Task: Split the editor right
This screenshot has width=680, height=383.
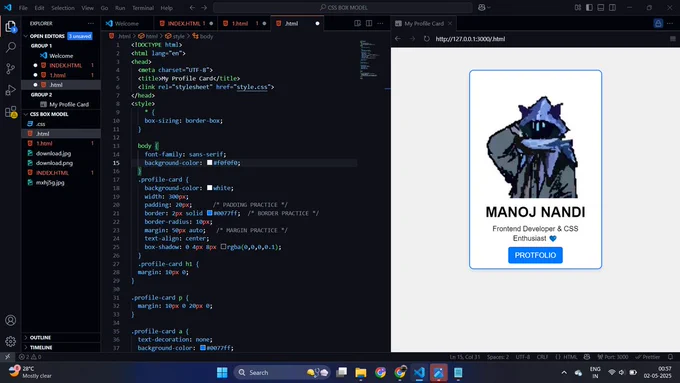Action: [369, 23]
